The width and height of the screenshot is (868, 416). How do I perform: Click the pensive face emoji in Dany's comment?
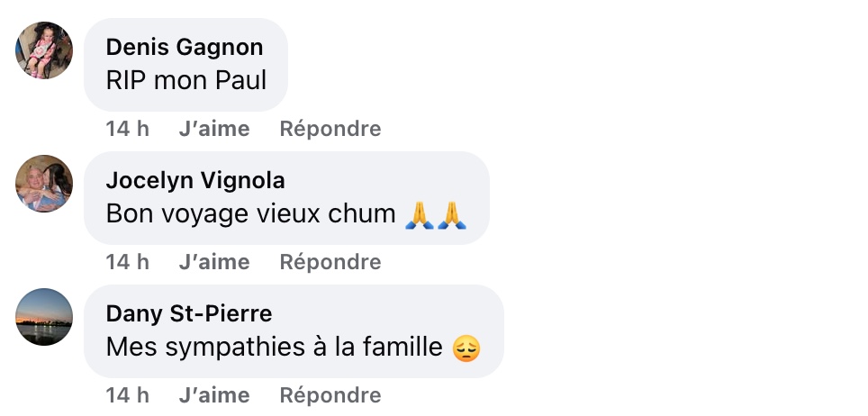pos(466,349)
